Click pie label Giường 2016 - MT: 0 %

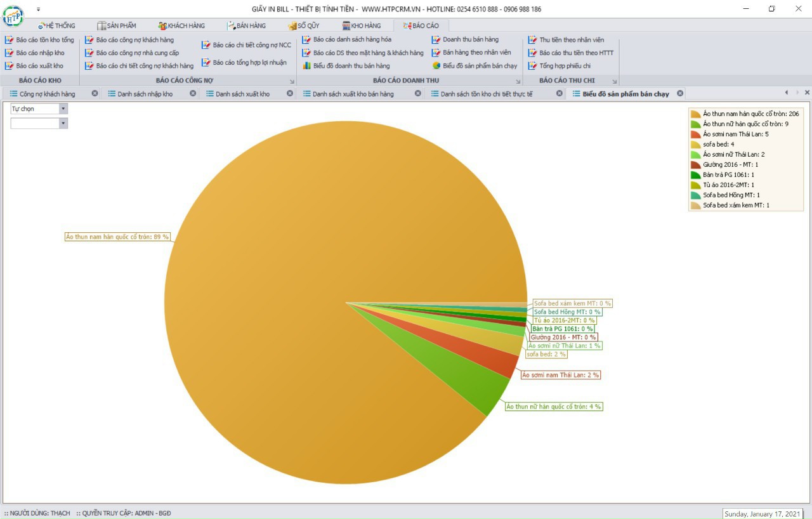click(563, 338)
